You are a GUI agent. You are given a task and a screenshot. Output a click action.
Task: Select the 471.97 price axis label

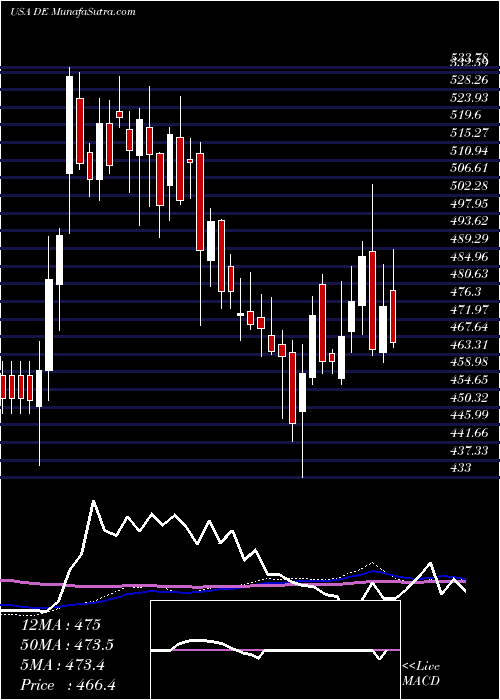[x=471, y=309]
